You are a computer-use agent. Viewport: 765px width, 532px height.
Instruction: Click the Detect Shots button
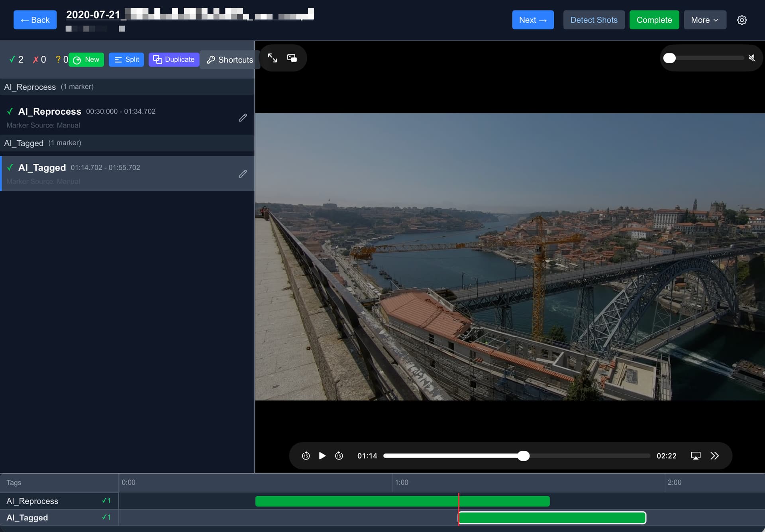coord(594,20)
